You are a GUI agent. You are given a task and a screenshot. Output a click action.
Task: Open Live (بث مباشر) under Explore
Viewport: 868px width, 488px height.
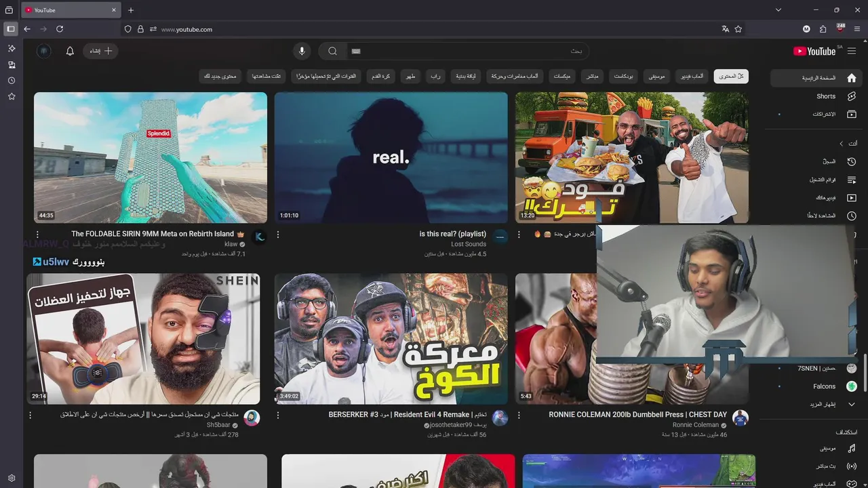(816, 466)
